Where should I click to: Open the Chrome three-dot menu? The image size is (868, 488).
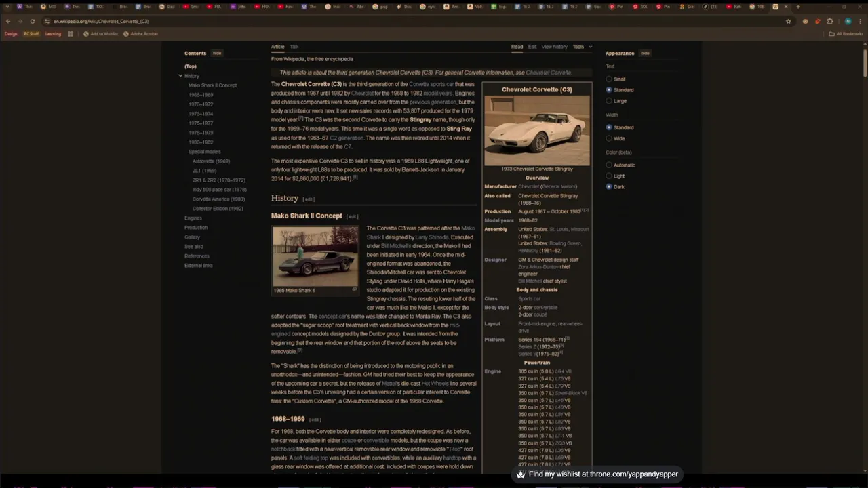point(861,21)
